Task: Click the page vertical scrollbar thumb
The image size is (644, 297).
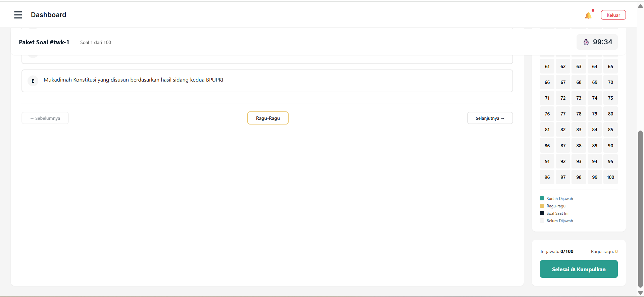Action: 640,208
